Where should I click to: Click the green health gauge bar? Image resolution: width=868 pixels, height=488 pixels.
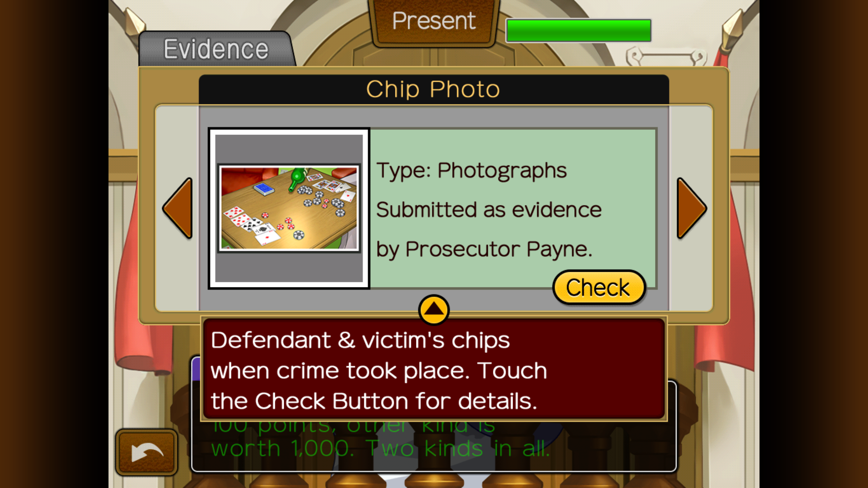pos(578,30)
